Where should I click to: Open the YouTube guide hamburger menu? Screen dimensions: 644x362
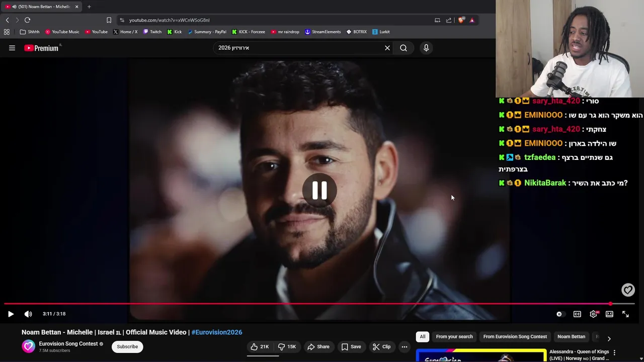(12, 48)
